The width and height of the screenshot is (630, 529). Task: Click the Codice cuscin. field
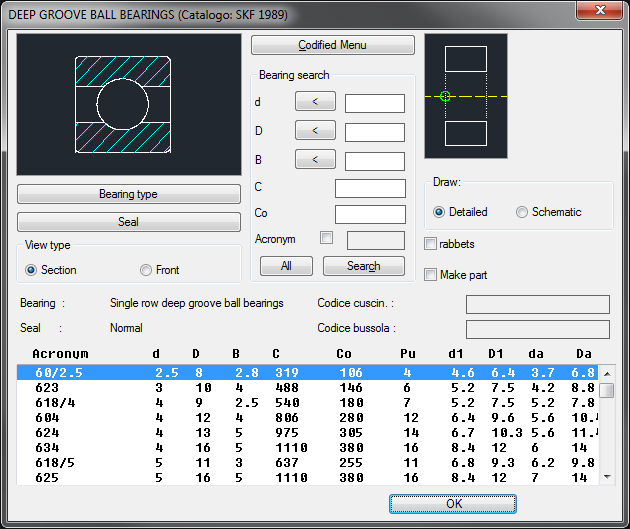pyautogui.click(x=538, y=304)
